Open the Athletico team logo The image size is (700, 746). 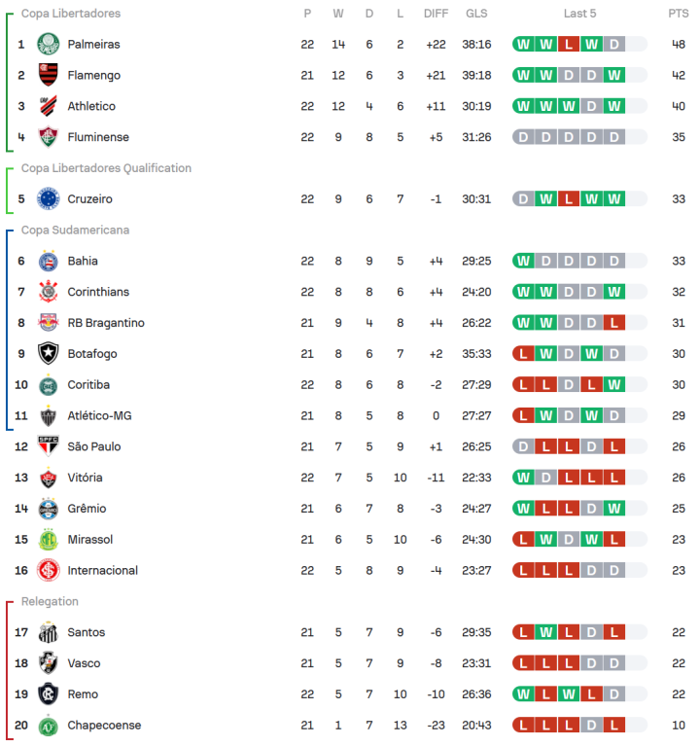coord(48,106)
